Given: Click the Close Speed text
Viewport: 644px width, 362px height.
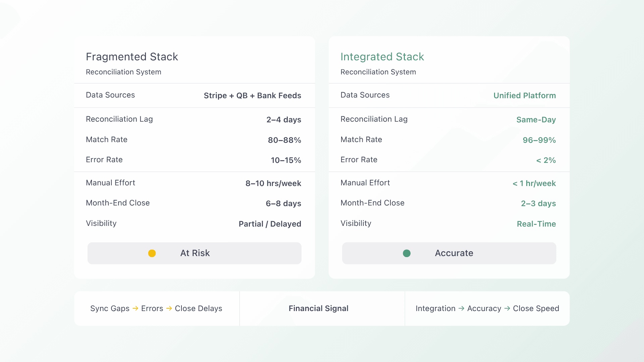Looking at the screenshot, I should [536, 308].
